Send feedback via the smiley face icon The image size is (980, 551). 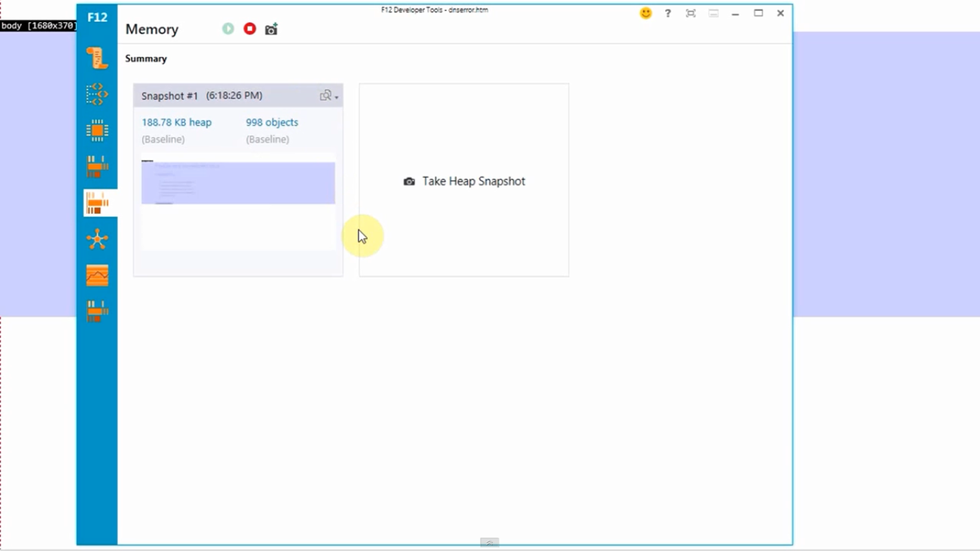click(646, 13)
